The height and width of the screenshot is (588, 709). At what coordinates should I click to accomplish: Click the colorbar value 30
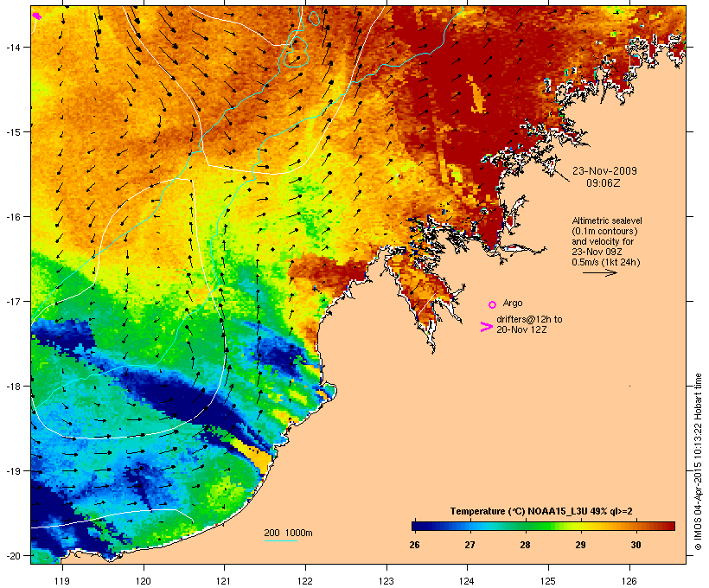tap(636, 545)
